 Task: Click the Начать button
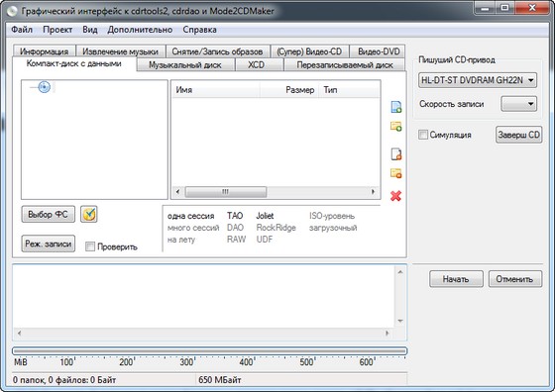(456, 279)
